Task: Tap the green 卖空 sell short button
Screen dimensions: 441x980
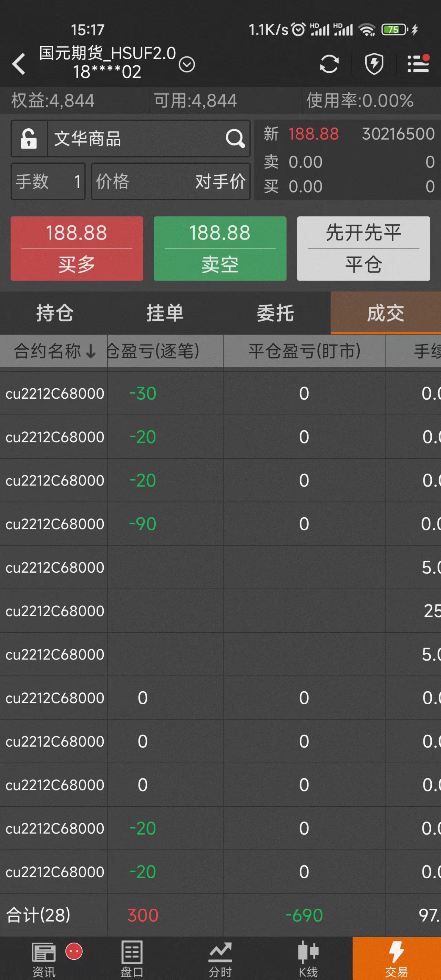Action: click(x=220, y=248)
